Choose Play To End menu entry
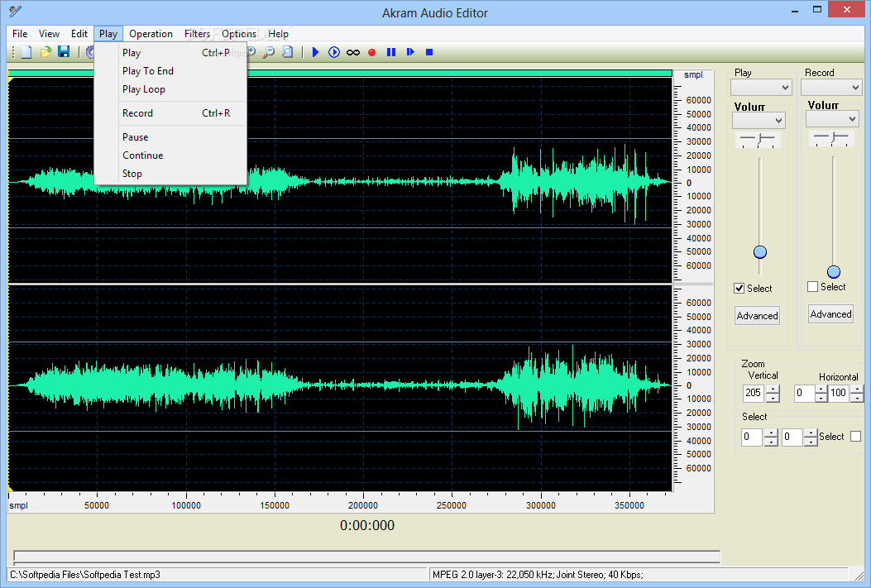Screen dimensions: 871x588 point(170,71)
